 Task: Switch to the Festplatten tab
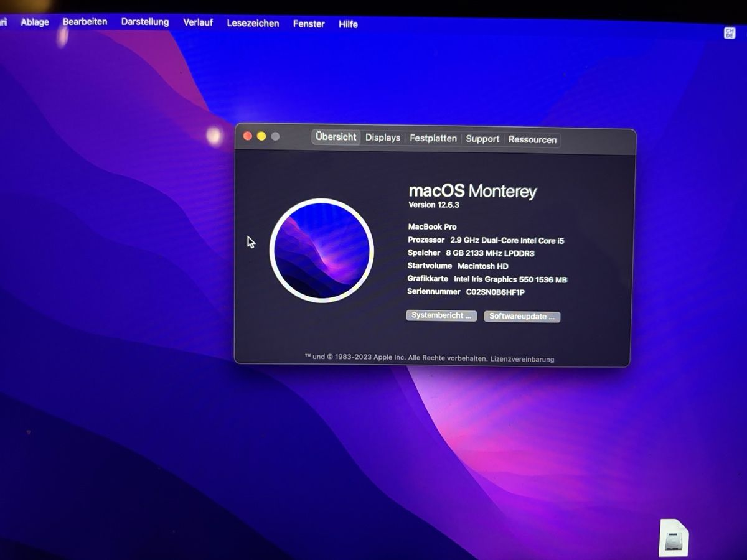click(x=433, y=138)
